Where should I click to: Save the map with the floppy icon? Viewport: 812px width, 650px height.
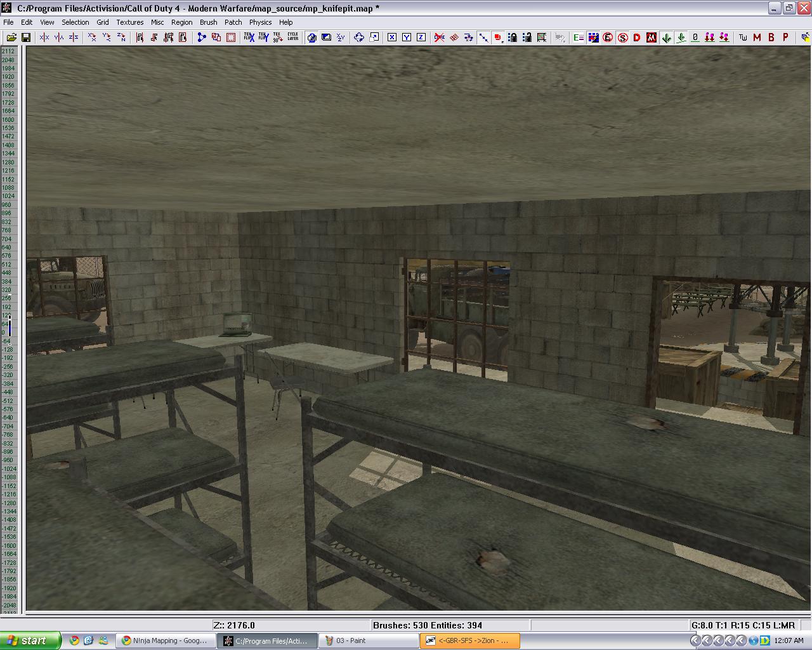pos(26,37)
